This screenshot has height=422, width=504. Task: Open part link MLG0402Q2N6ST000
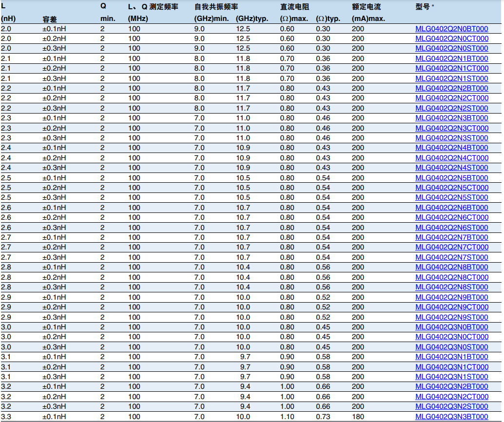click(452, 228)
